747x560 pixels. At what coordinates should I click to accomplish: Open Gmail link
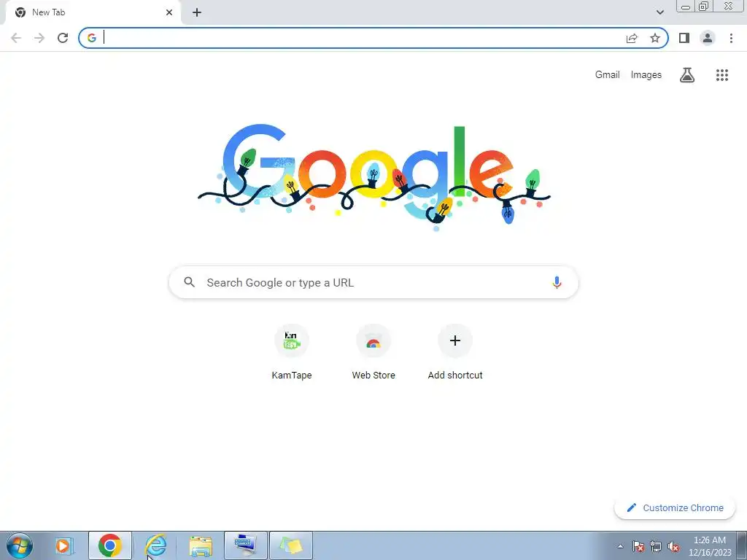point(608,75)
